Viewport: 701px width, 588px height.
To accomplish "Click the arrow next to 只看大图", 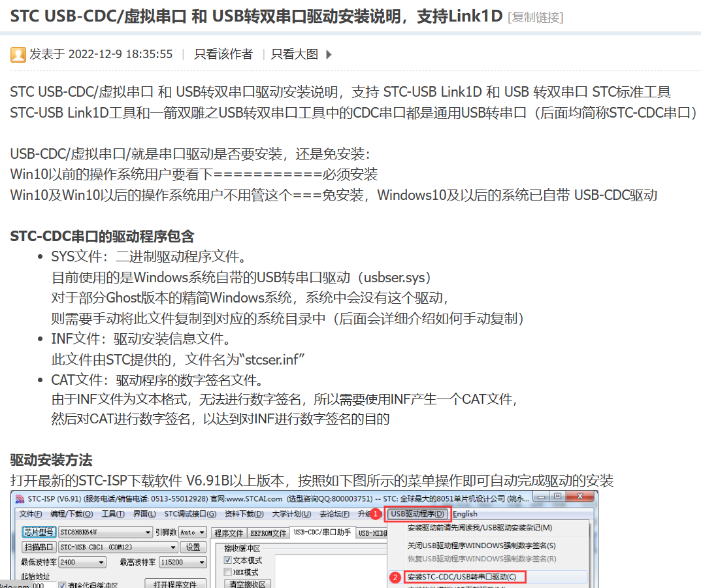I will (329, 54).
